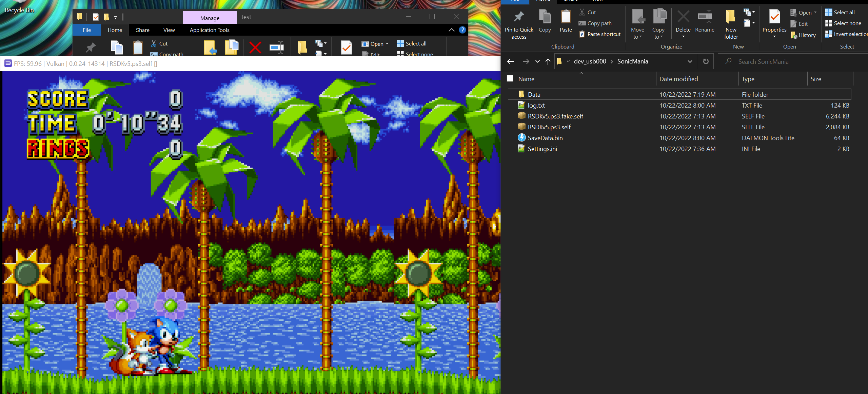This screenshot has width=868, height=394.
Task: Click Move to folder icon in test window
Action: click(x=211, y=48)
